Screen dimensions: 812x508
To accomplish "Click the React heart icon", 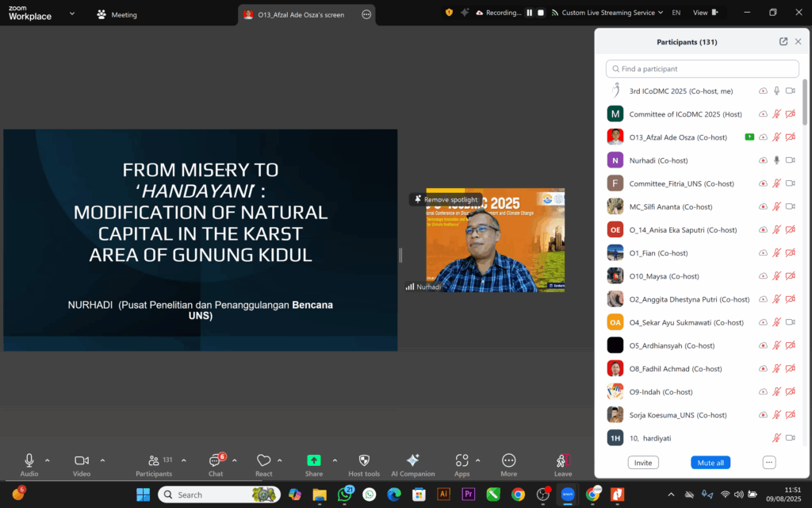I will (264, 461).
